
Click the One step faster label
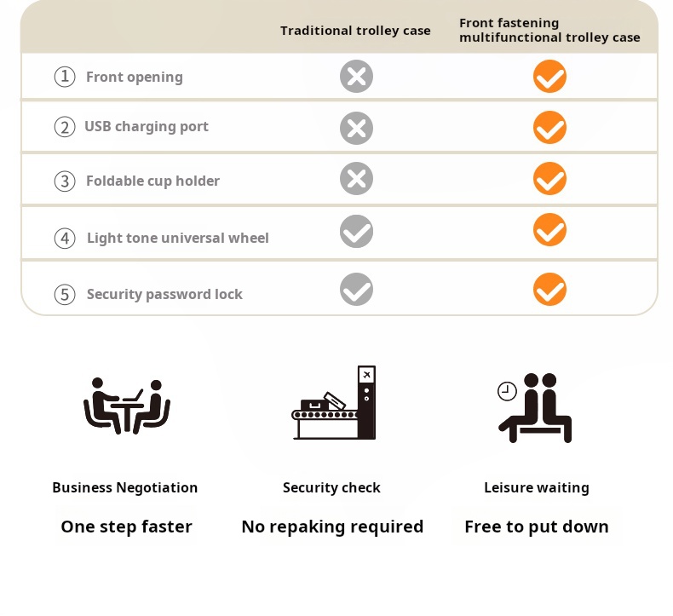[126, 527]
